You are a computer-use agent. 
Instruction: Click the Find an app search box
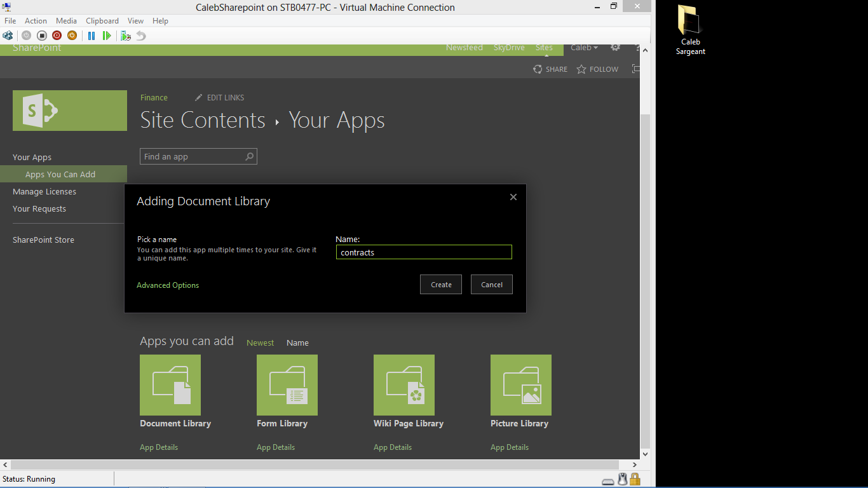(x=198, y=156)
